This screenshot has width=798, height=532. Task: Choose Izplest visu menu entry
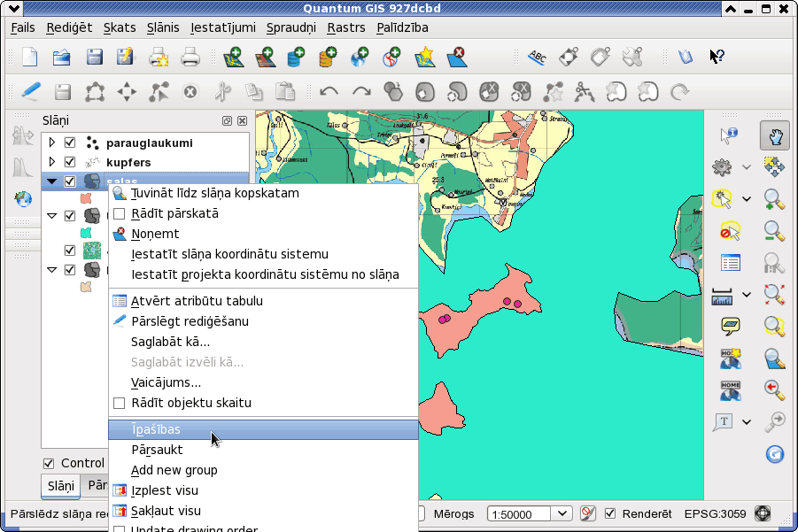click(263, 490)
